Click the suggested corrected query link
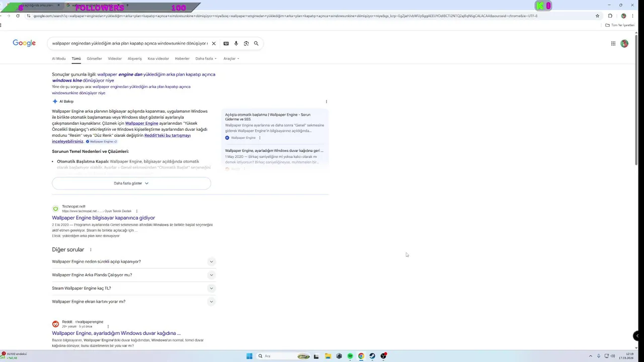The image size is (644, 362). (x=133, y=77)
